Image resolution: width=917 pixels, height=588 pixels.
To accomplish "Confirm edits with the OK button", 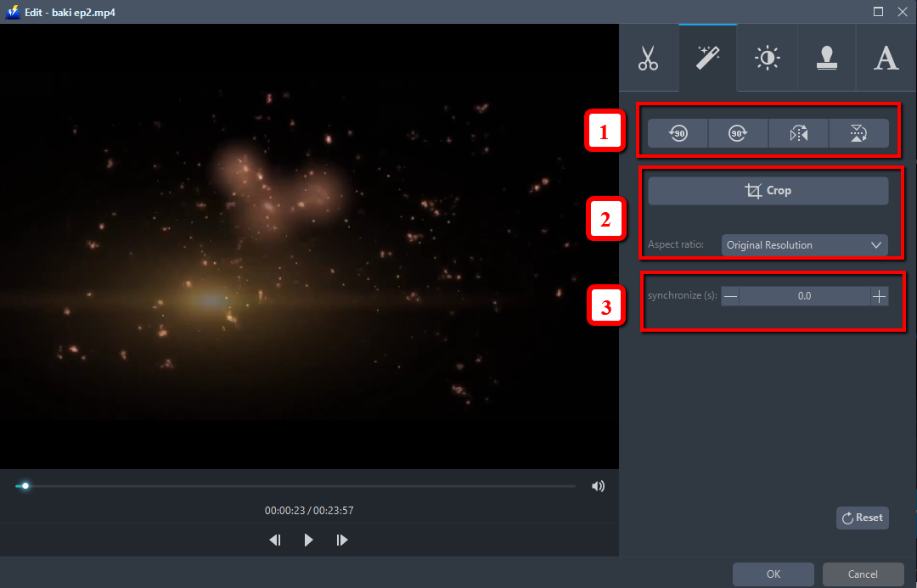I will coord(773,574).
